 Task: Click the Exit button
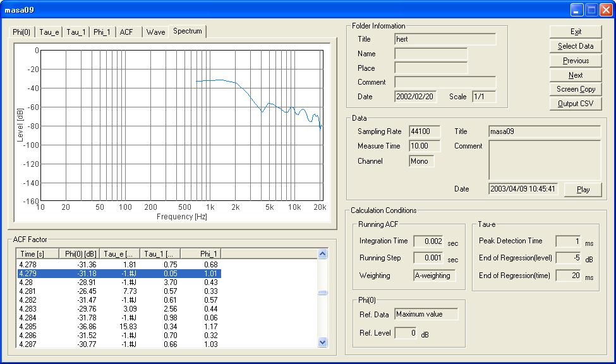point(576,32)
